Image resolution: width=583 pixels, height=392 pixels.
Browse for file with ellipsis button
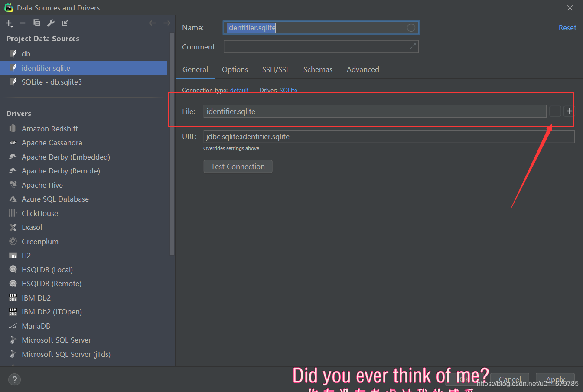[555, 111]
